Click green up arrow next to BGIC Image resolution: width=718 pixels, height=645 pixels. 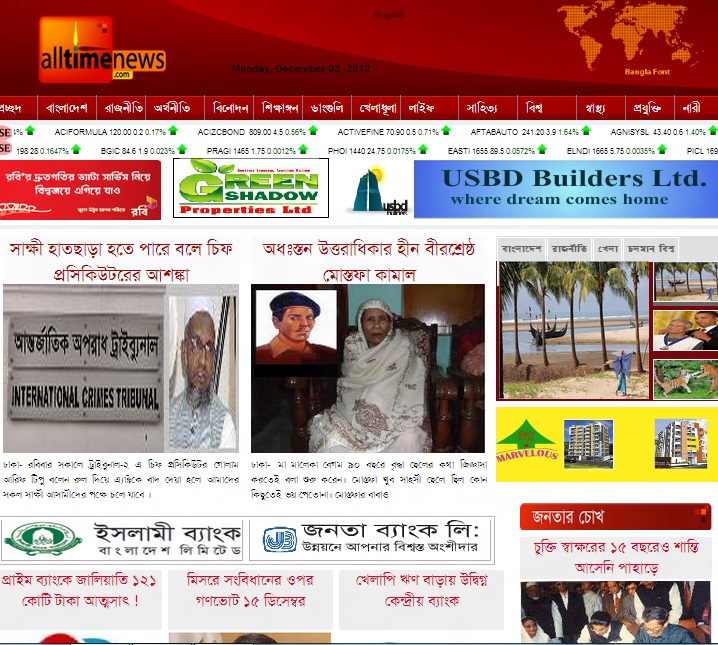coord(182,149)
